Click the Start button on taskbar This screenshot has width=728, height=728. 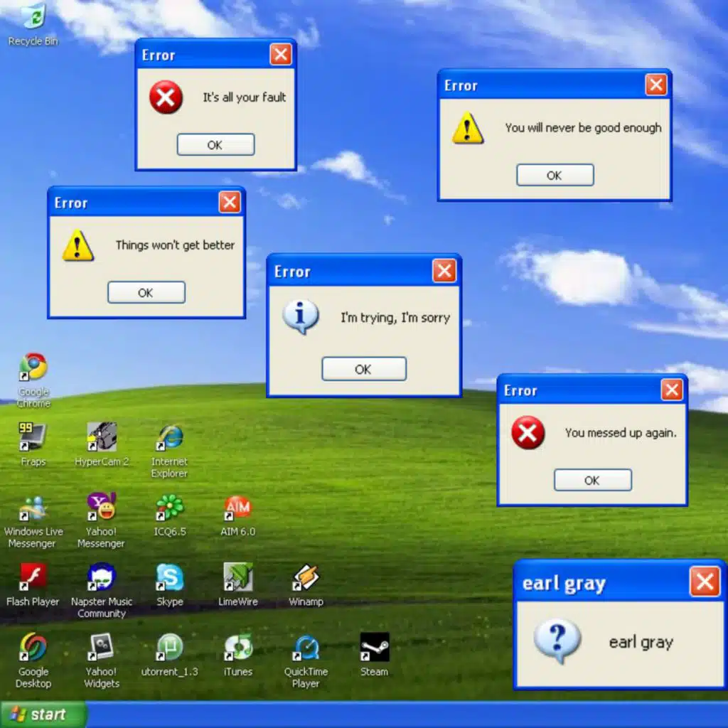[43, 714]
